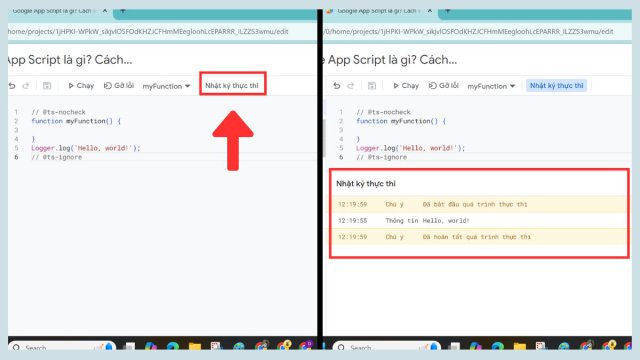The width and height of the screenshot is (640, 360).
Task: Start Gỡ lỗi debug in right editor
Action: [444, 86]
